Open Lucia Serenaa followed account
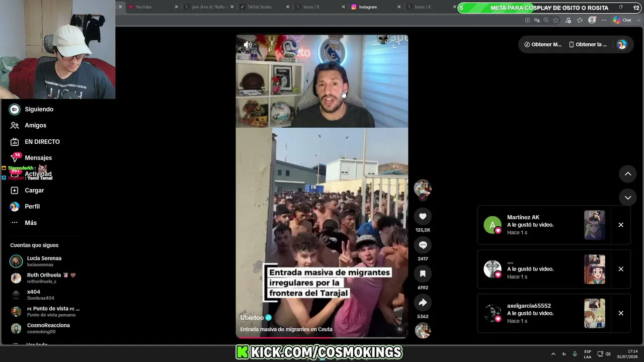The image size is (644, 362). 44,261
